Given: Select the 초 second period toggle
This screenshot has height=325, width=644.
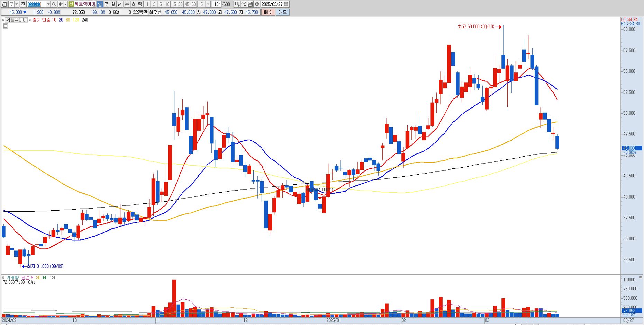Looking at the screenshot, I should point(134,4).
